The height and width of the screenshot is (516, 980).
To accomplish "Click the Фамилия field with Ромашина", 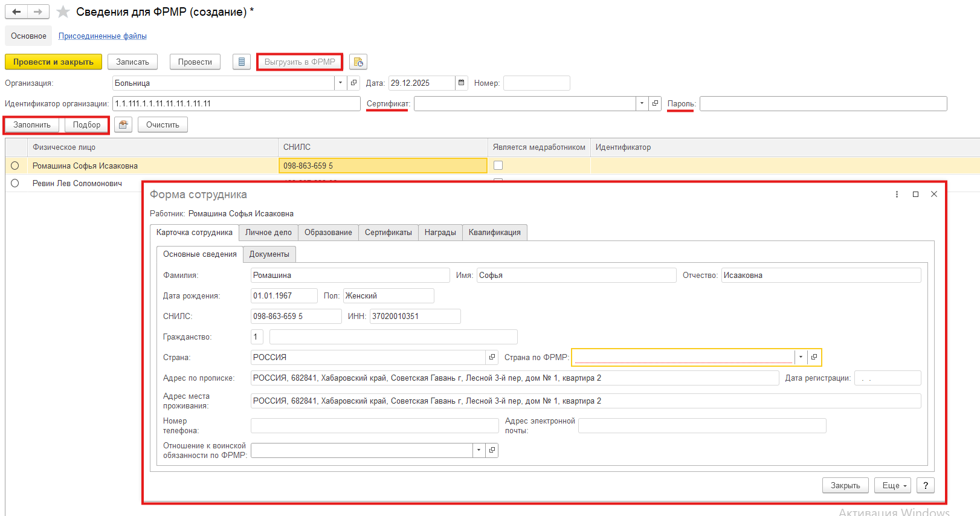I will (350, 275).
